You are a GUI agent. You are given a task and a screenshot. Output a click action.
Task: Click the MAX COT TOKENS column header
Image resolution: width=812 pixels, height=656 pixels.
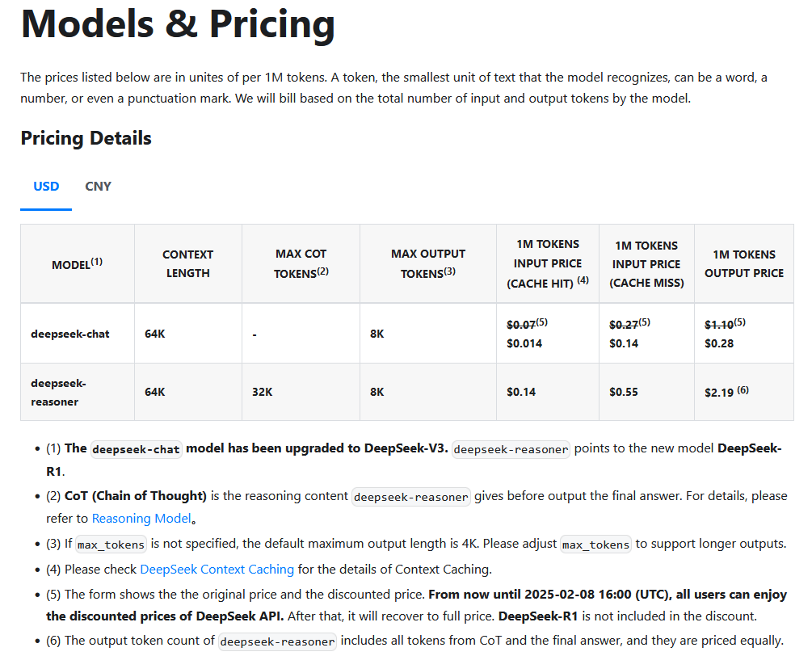pos(301,263)
